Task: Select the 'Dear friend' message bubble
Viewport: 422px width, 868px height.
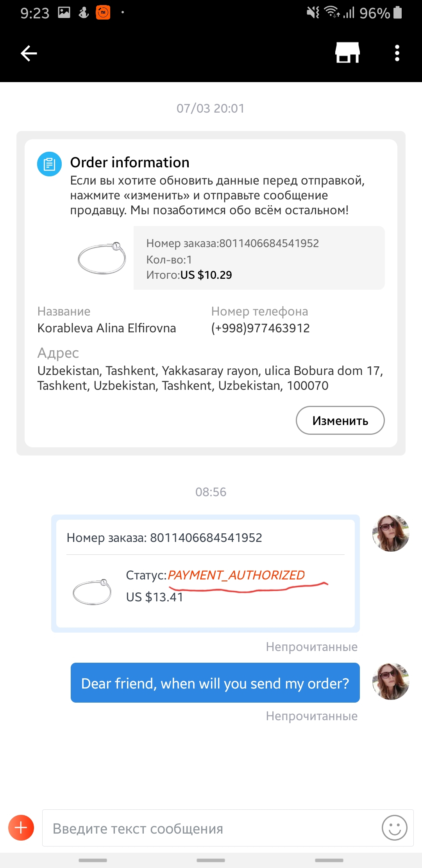Action: coord(215,683)
